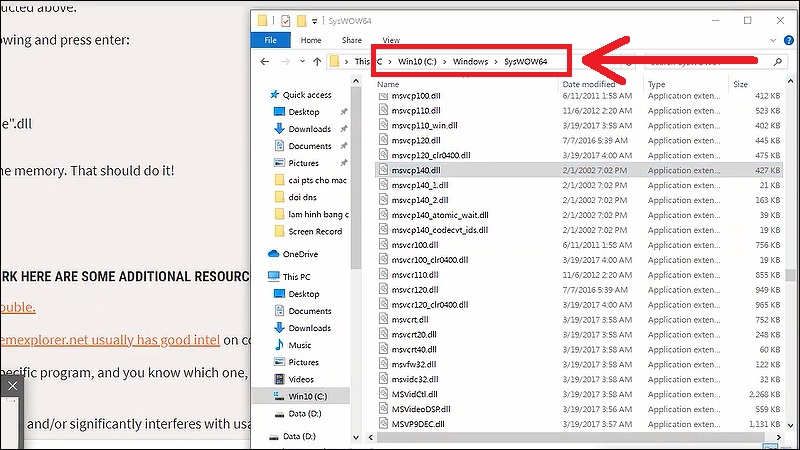Click file list scroll down arrow
800x450 pixels.
(x=790, y=425)
